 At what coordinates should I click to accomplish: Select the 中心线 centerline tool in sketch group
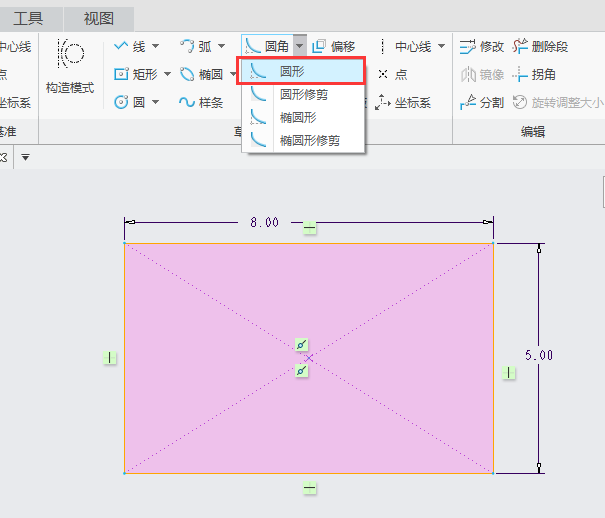(405, 47)
